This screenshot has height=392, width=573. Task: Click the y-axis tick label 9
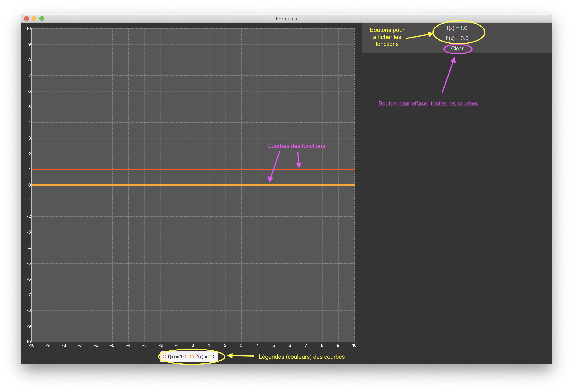click(29, 44)
